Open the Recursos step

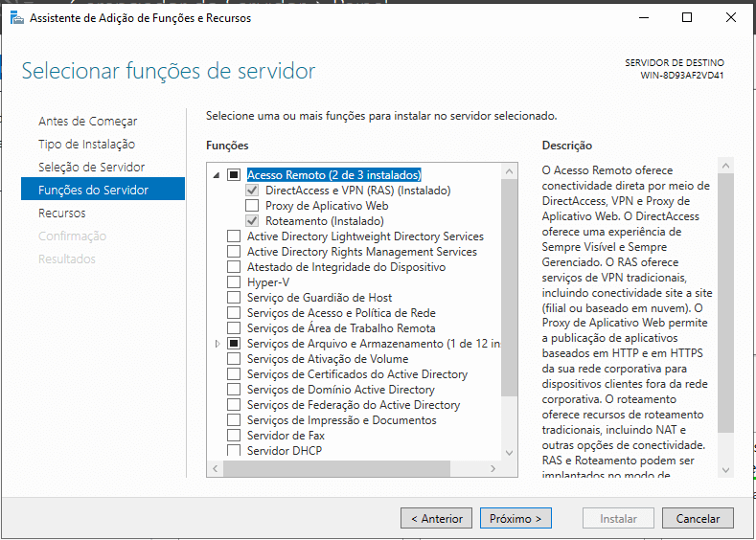61,213
